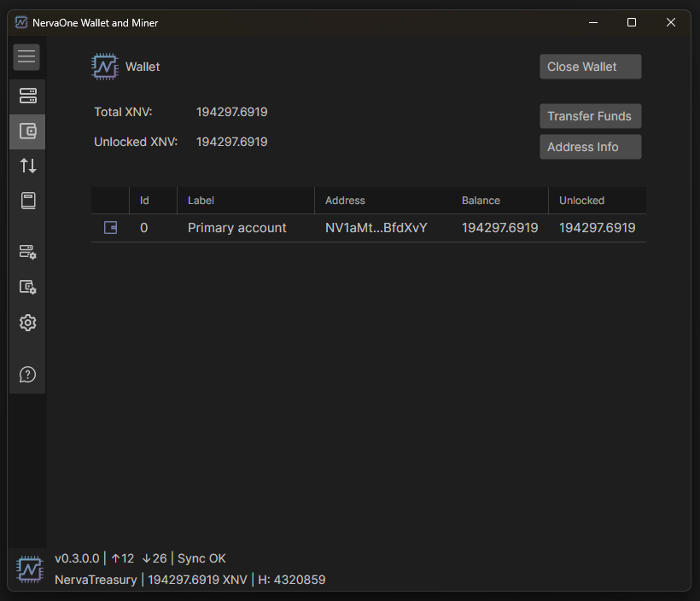Image resolution: width=700 pixels, height=601 pixels.
Task: Open the Address Info button
Action: click(x=590, y=147)
